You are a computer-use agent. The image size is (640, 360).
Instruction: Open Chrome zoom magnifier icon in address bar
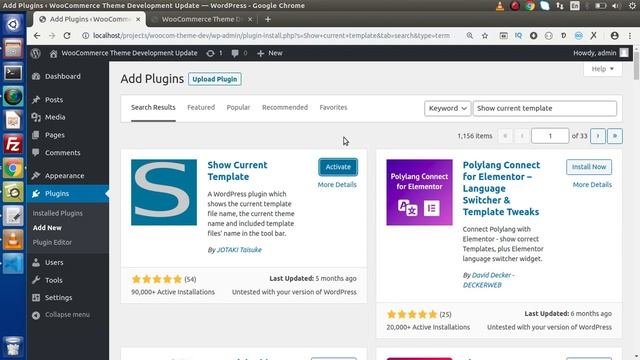coord(470,36)
